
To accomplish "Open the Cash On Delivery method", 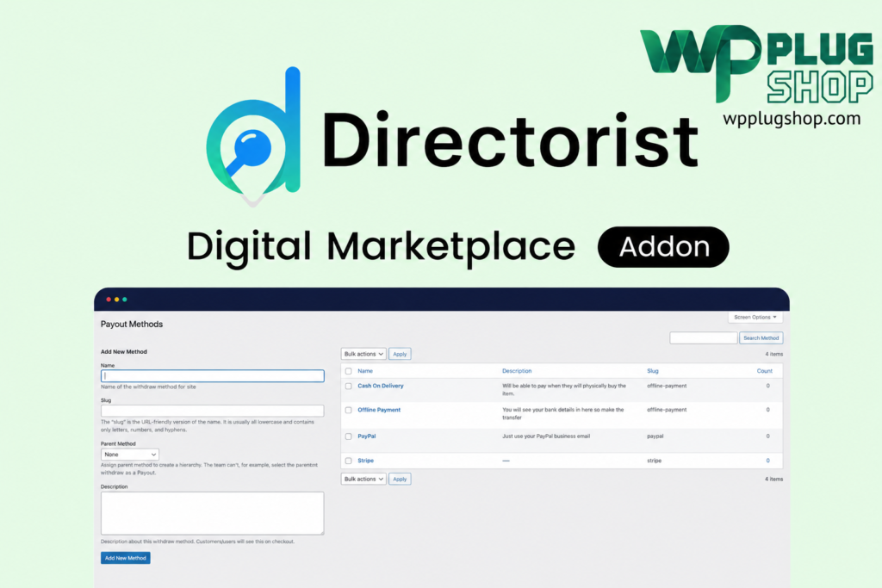I will click(380, 387).
